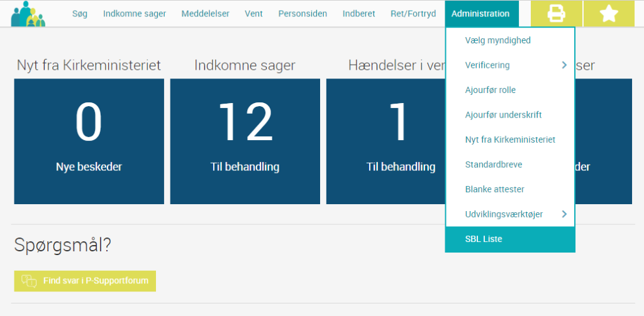Collapse the Administration menu

tap(481, 14)
